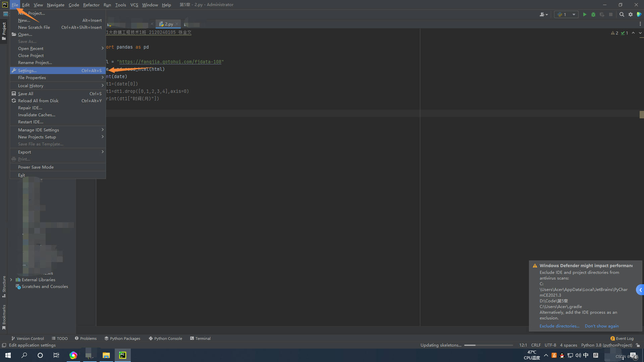Select Settings... in the File menu
Image resolution: width=644 pixels, height=362 pixels.
click(x=28, y=71)
